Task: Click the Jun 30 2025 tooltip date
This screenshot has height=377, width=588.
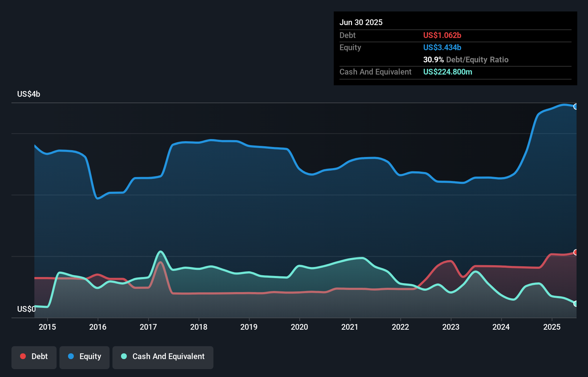Action: click(361, 22)
